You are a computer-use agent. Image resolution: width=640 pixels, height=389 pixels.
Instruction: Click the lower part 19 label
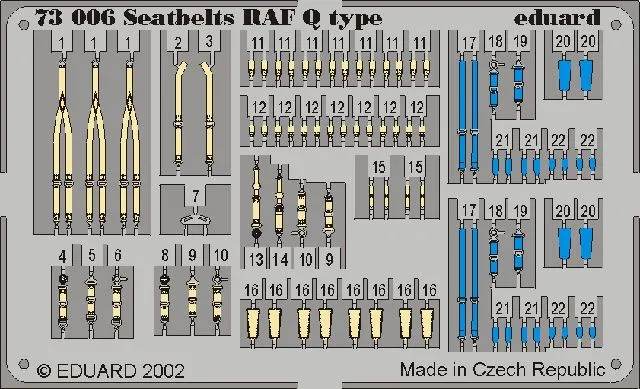pyautogui.click(x=520, y=211)
